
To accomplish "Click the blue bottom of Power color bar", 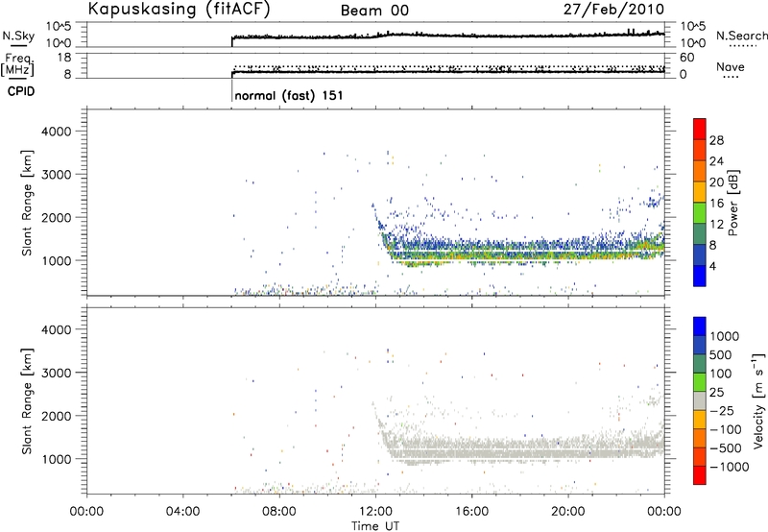I will pos(700,276).
